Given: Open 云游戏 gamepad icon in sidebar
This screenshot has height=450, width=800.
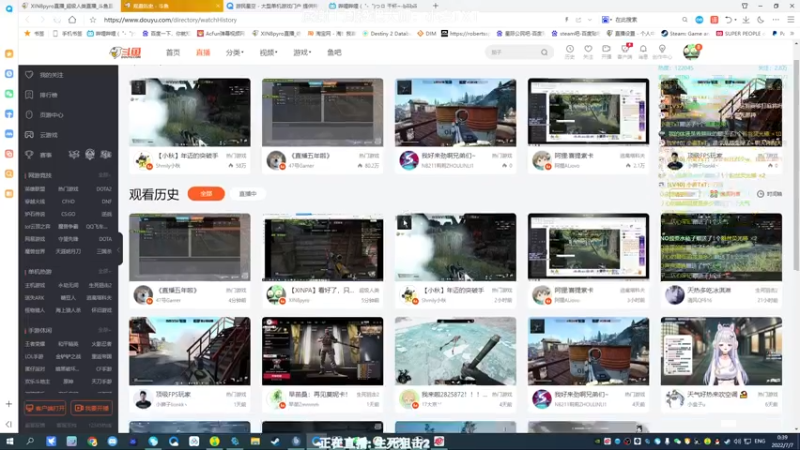Looking at the screenshot, I should (29, 135).
